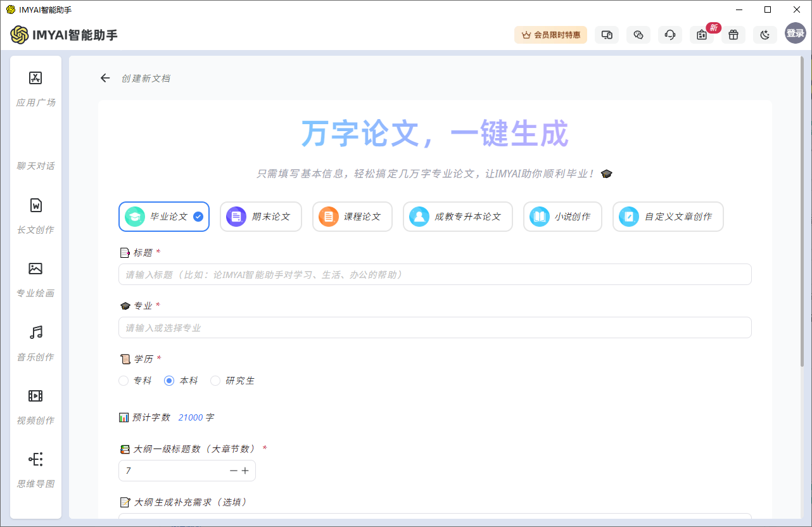Open 长文创作 long-form writing in sidebar
Image resolution: width=812 pixels, height=527 pixels.
coord(35,215)
